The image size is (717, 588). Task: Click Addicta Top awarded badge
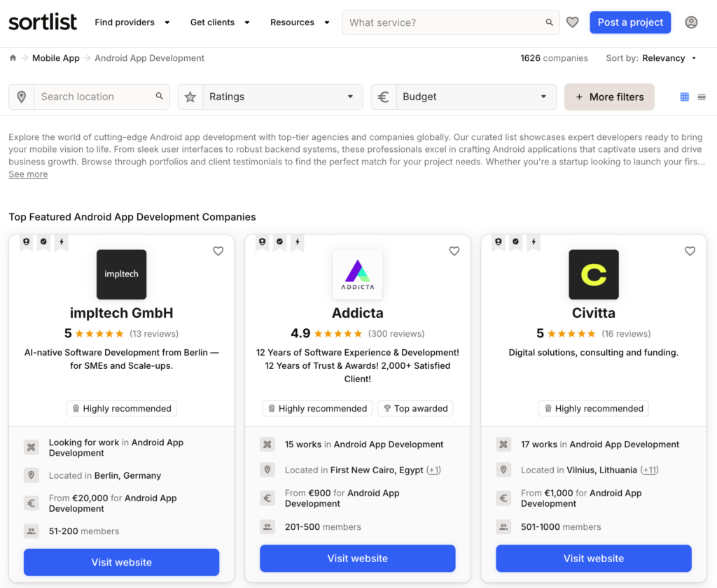(x=415, y=408)
